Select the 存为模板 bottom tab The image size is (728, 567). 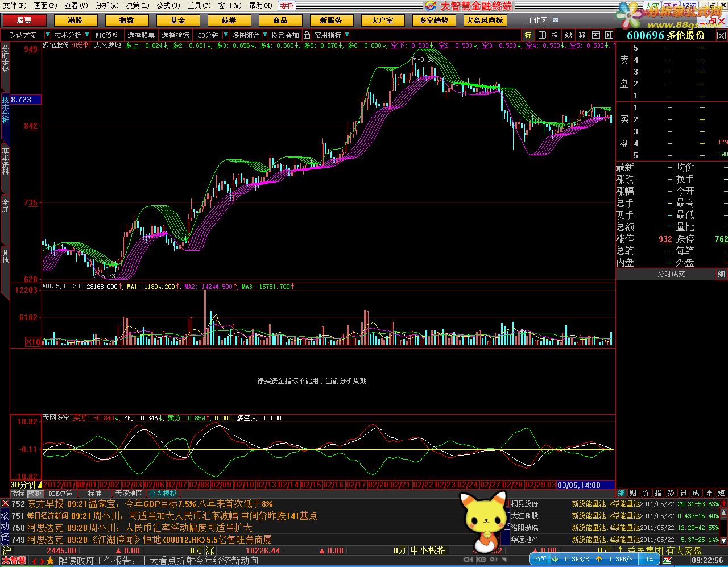(x=163, y=494)
